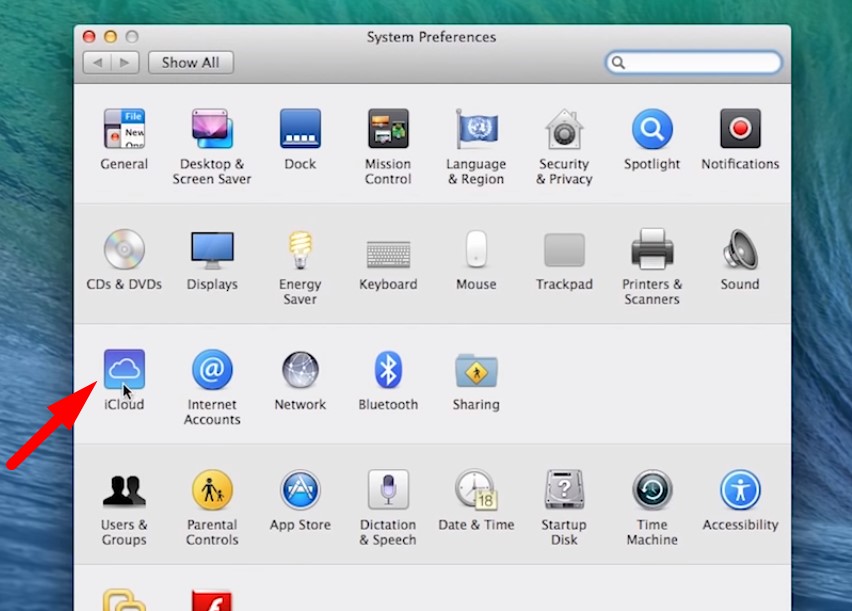Open the Accessibility preferences

pos(740,490)
